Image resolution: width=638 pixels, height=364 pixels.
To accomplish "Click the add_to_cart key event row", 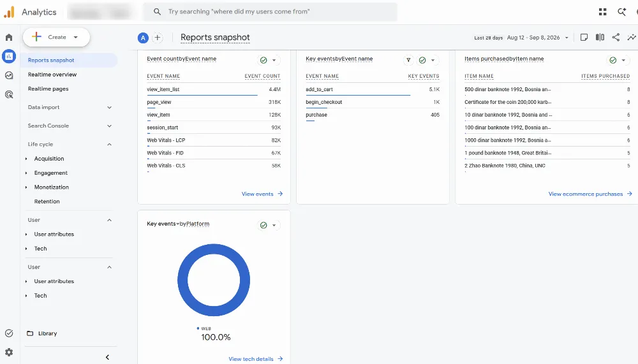I will click(373, 89).
